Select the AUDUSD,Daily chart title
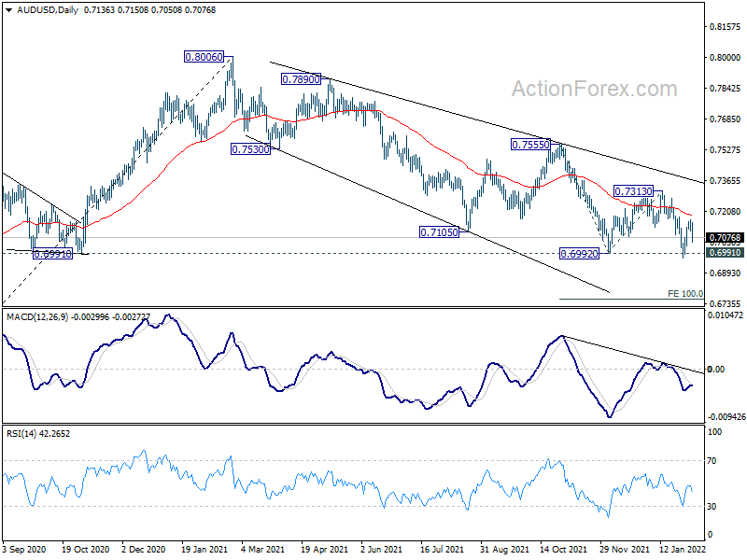The image size is (747, 560). [x=48, y=10]
